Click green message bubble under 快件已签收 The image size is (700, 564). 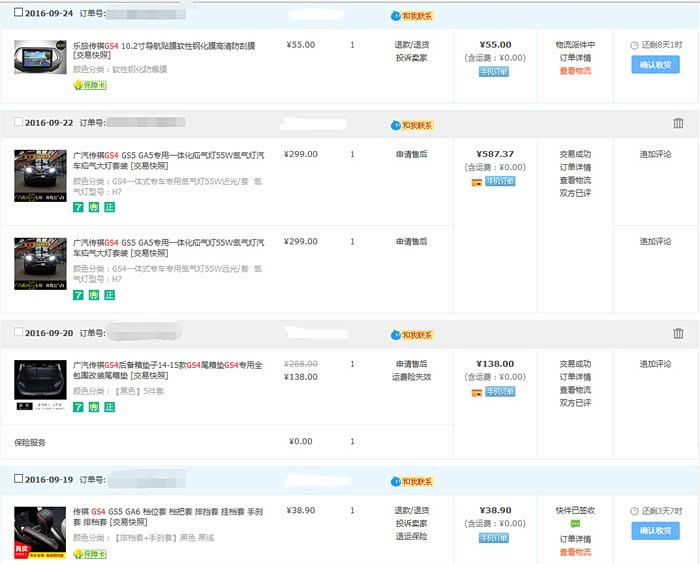(x=575, y=524)
